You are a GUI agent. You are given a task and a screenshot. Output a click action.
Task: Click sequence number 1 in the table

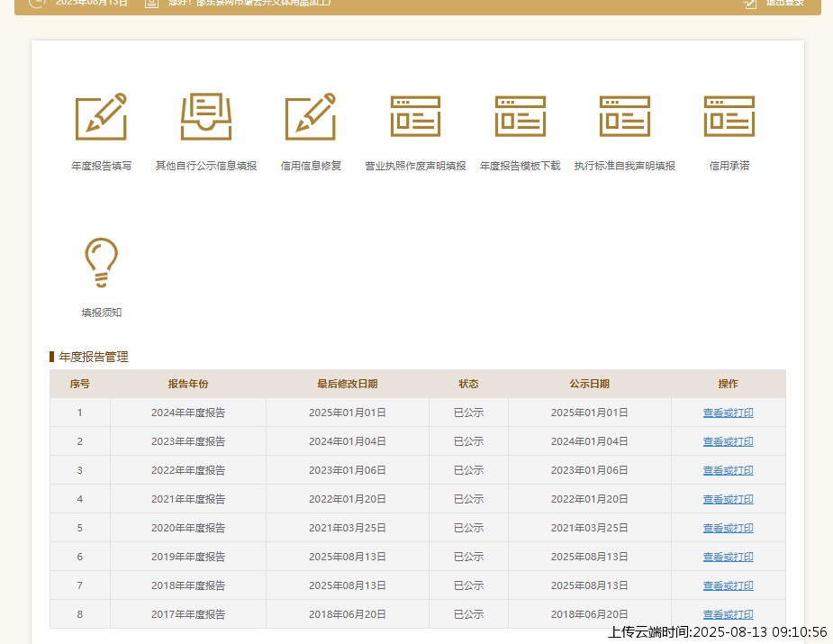(79, 413)
